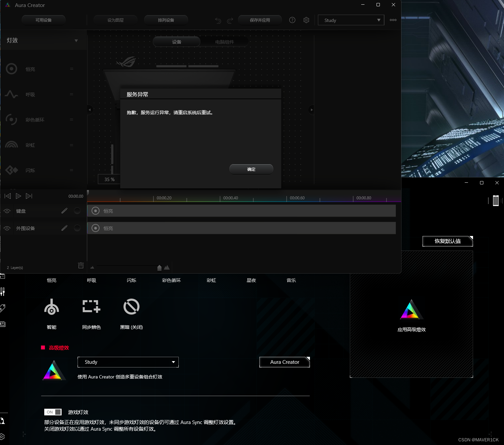504x445 pixels.
Task: Turn off the 游戏灯效 ON switch
Action: 53,412
